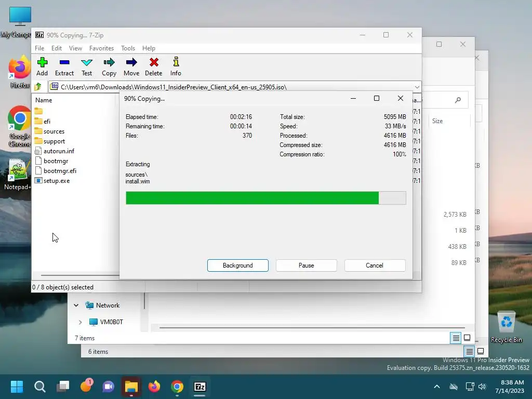
Task: Show hidden system tray icons
Action: pos(436,387)
